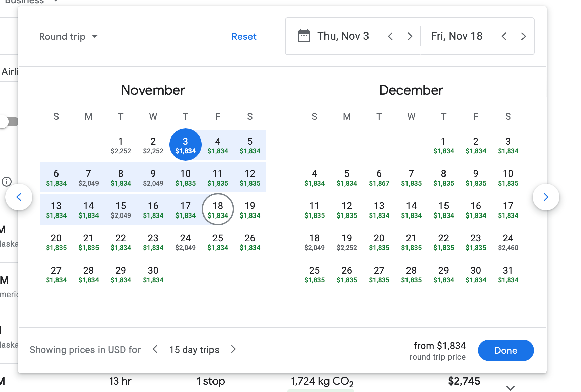Decrease trip length from 15 day trips
Viewport: 581px width, 392px height.
click(155, 349)
